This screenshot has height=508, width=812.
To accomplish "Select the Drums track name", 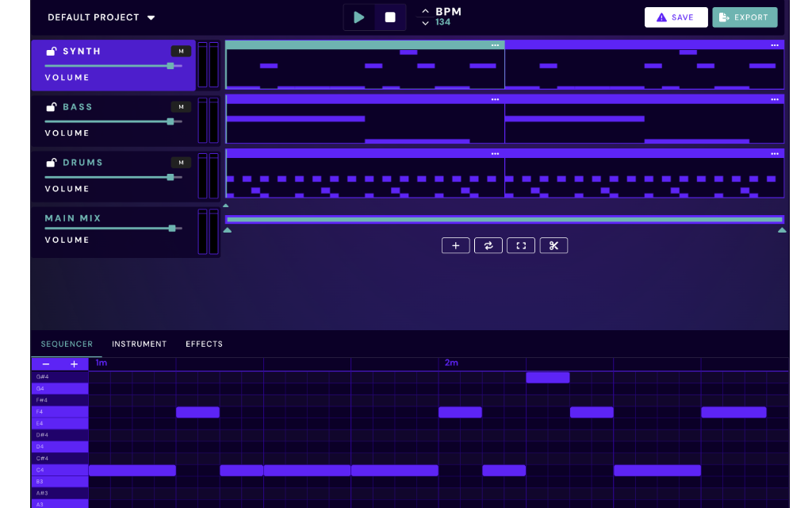I will 82,163.
